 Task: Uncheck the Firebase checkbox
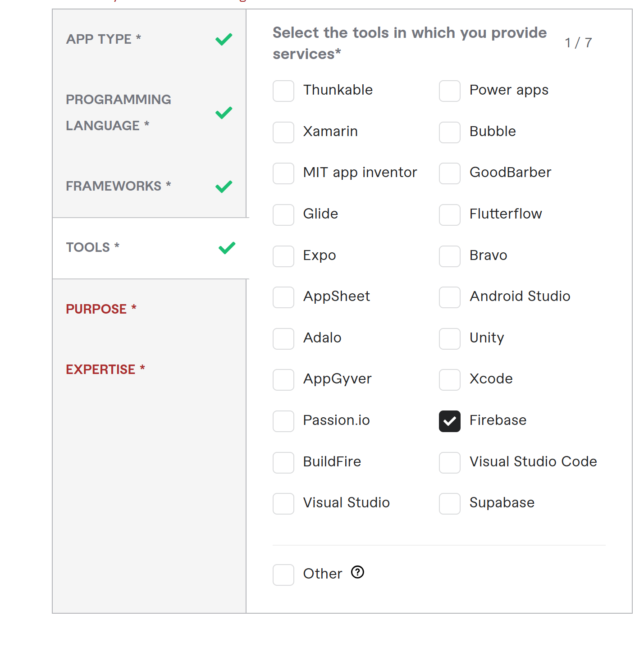click(x=450, y=421)
